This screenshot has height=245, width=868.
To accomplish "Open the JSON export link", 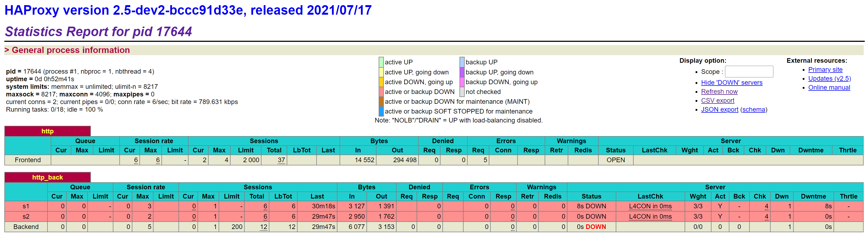I will pyautogui.click(x=720, y=109).
